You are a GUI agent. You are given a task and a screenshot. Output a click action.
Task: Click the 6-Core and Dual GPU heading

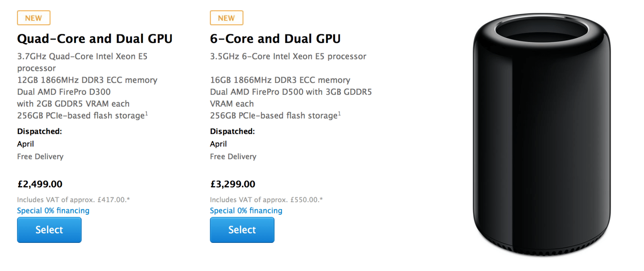[x=275, y=39]
